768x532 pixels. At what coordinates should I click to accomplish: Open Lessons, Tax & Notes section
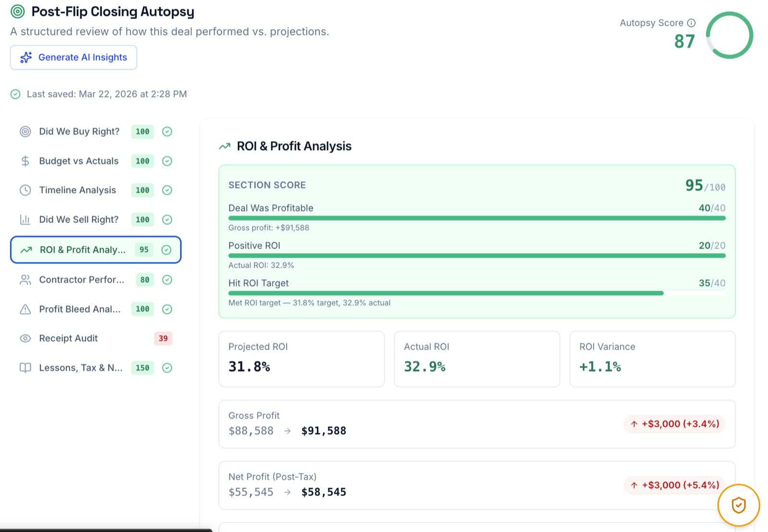point(96,368)
